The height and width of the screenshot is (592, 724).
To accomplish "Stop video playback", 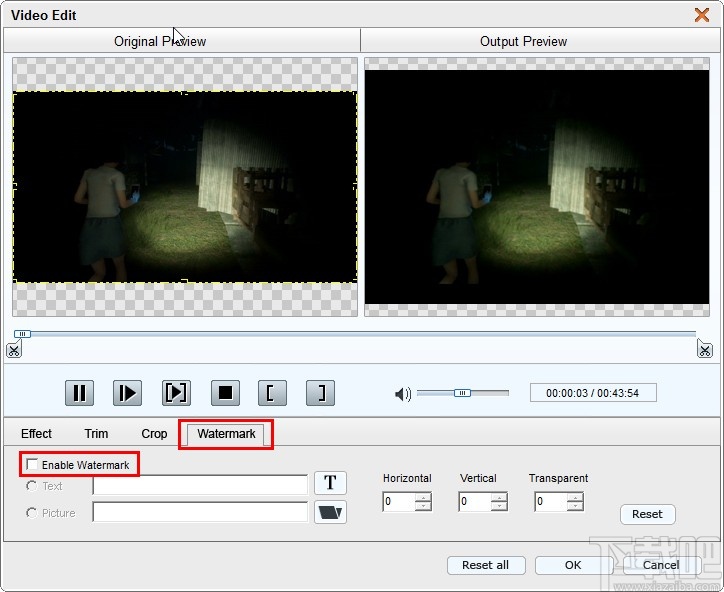I will [x=225, y=393].
